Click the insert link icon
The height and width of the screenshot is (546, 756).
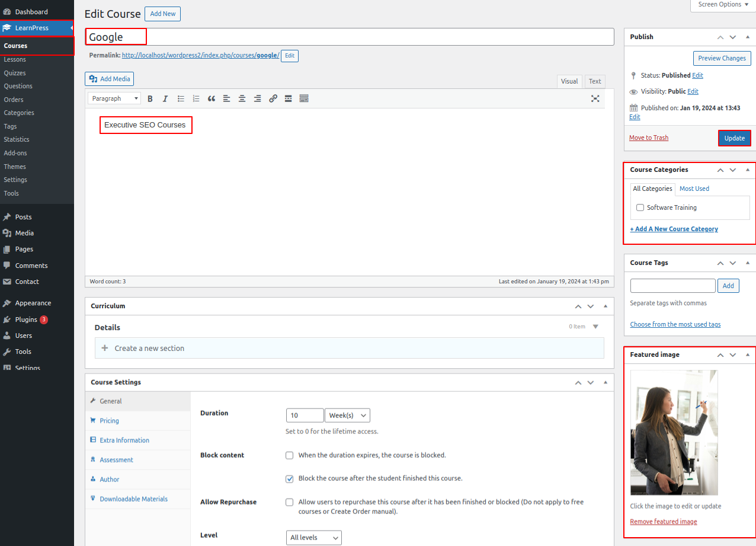click(273, 99)
